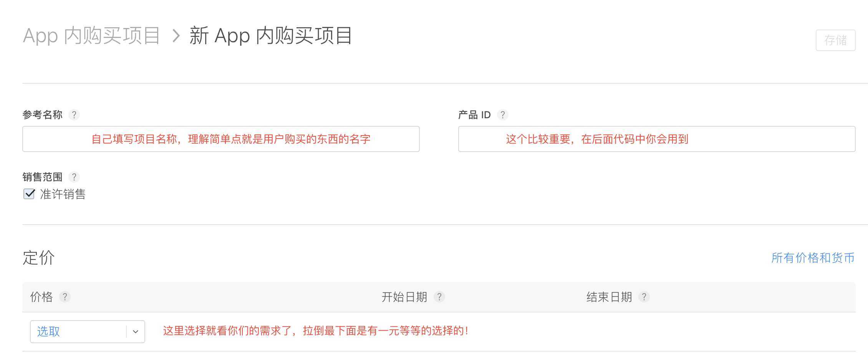Go back to App 内购买项目 breadcrumb
Screen dimensions: 868x357
point(91,36)
